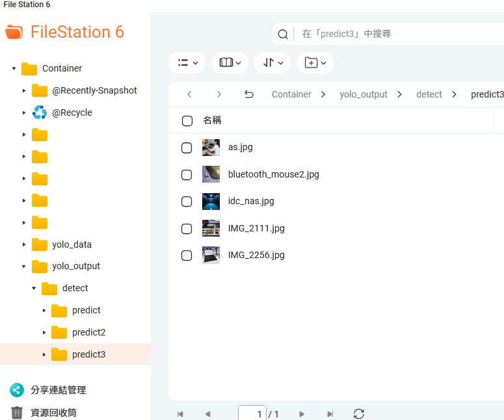Select the predict2 folder in tree

pos(88,332)
